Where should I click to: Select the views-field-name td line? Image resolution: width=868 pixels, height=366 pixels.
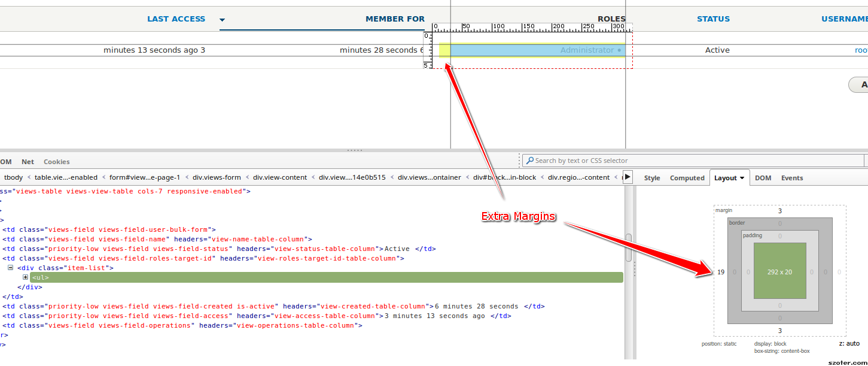157,239
